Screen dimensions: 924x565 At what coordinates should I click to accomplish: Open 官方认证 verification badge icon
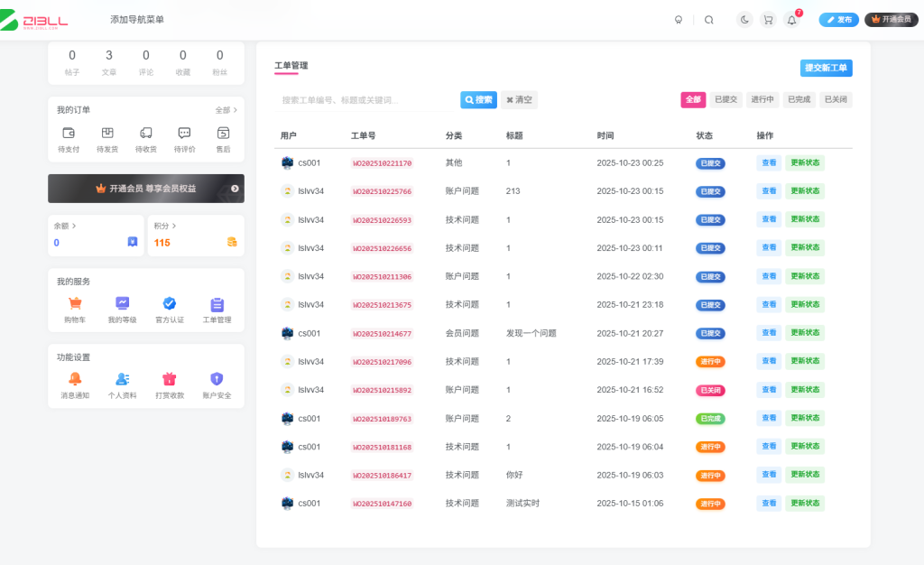point(170,305)
